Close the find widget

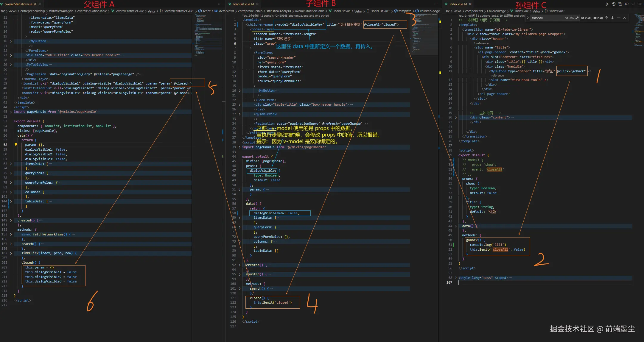click(x=625, y=18)
